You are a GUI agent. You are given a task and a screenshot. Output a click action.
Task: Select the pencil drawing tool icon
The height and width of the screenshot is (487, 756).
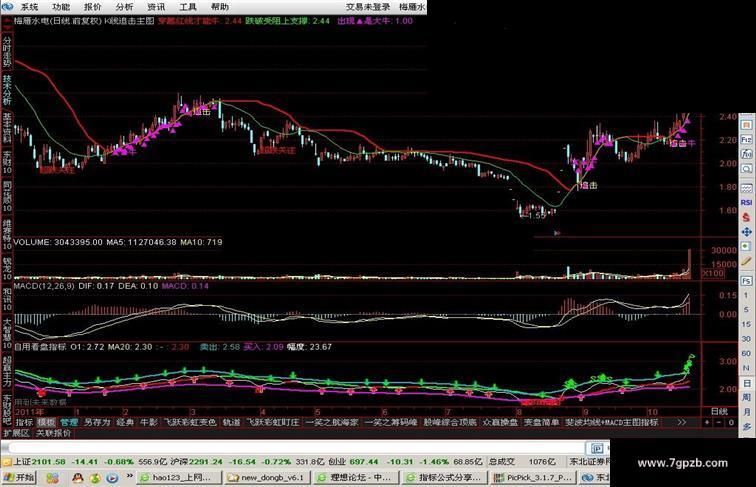pos(746,262)
